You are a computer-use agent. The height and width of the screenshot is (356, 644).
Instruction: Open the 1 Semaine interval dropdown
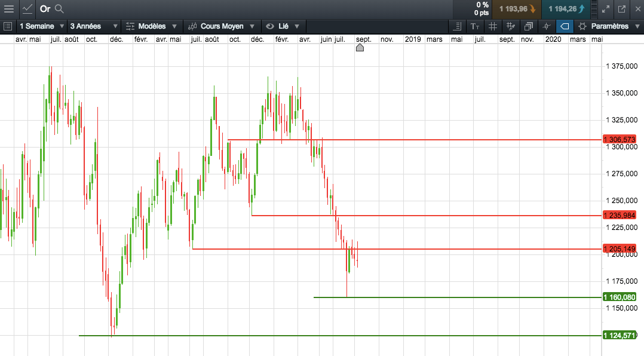coord(42,26)
